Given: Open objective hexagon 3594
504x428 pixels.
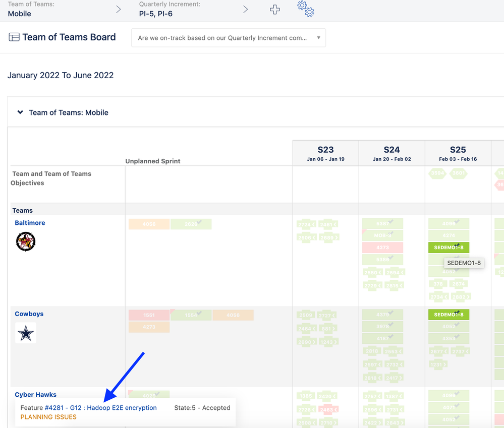Looking at the screenshot, I should click(437, 173).
